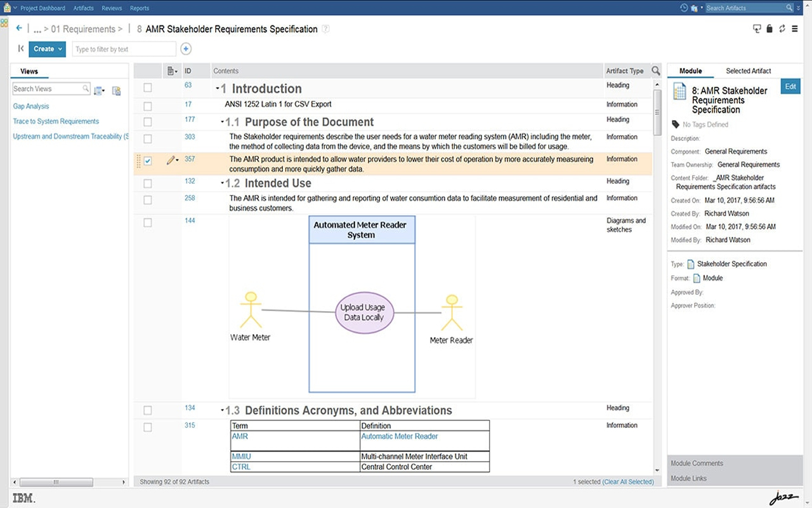Select the checkbox for diagram artifact 144
The image size is (812, 508).
click(148, 223)
